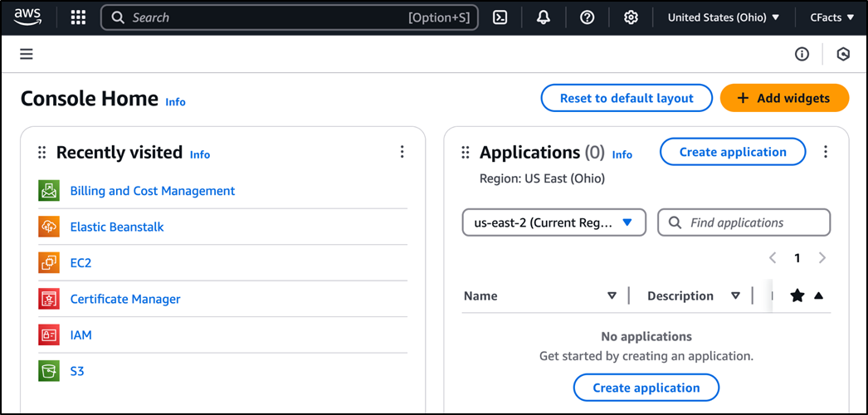Click the S3 bucket icon
The height and width of the screenshot is (415, 868).
pos(49,371)
